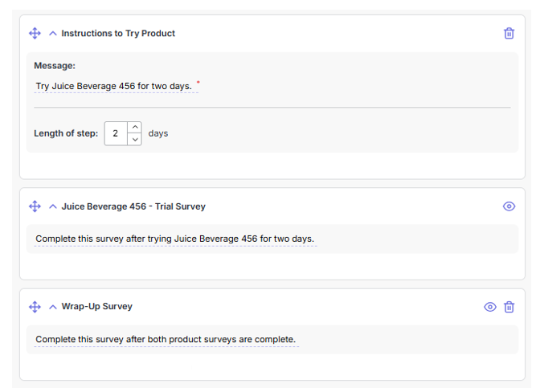Viewport: 540px width, 392px height.
Task: Delete the Instructions to Try Product step
Action: [509, 33]
